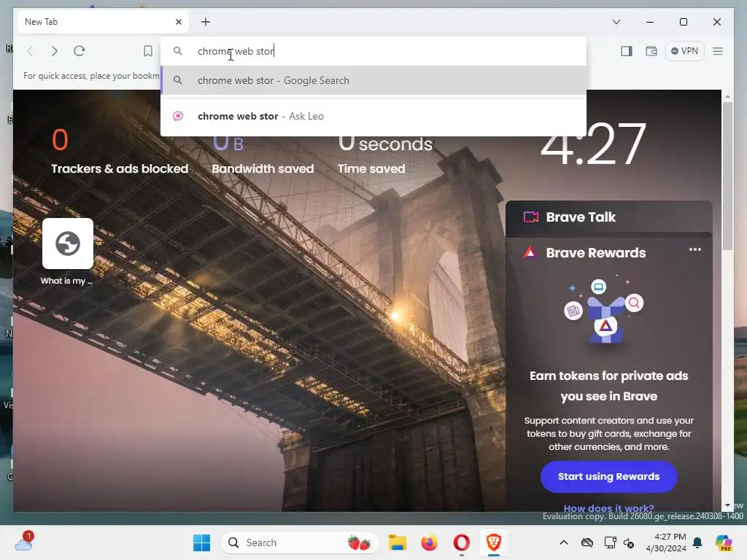Click the Brave Rewards header title
The height and width of the screenshot is (560, 747).
click(595, 253)
